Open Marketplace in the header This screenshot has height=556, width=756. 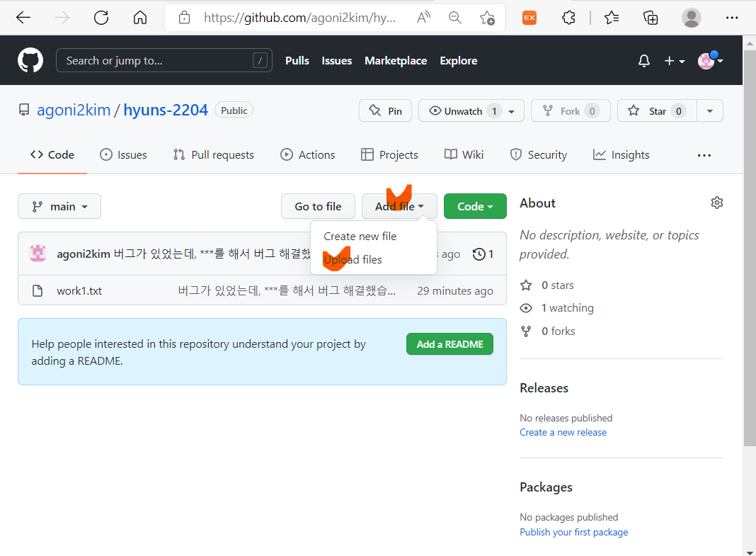[x=396, y=61]
